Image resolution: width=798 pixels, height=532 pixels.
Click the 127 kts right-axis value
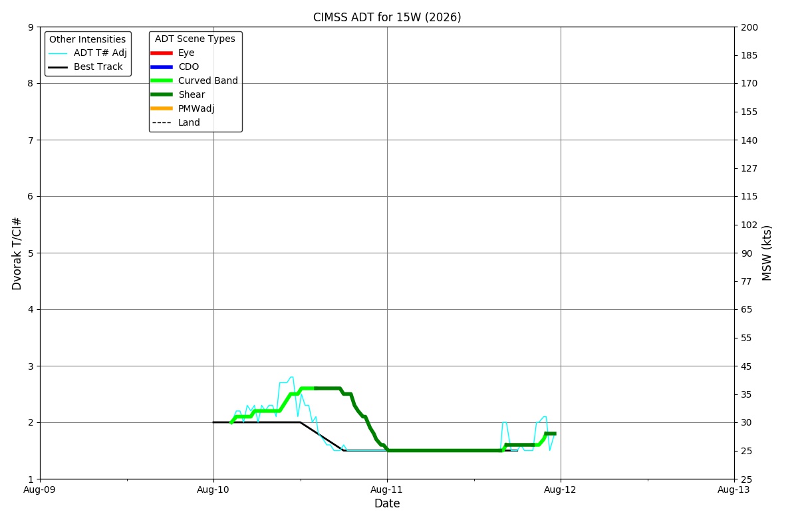[749, 168]
